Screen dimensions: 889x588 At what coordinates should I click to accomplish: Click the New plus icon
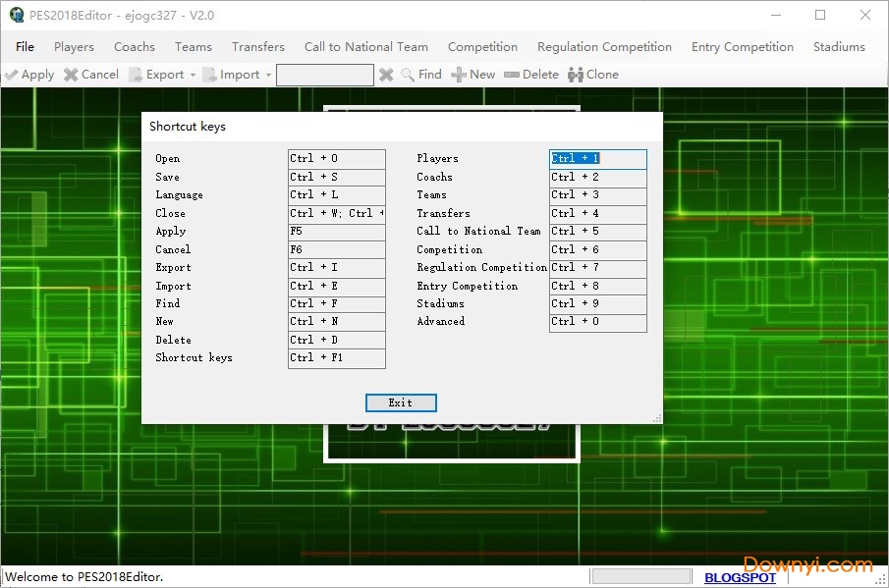click(459, 75)
